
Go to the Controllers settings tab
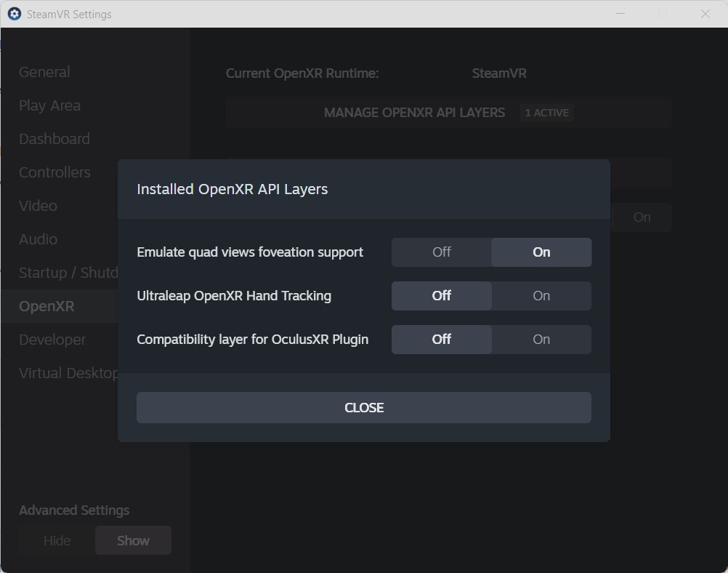[54, 172]
